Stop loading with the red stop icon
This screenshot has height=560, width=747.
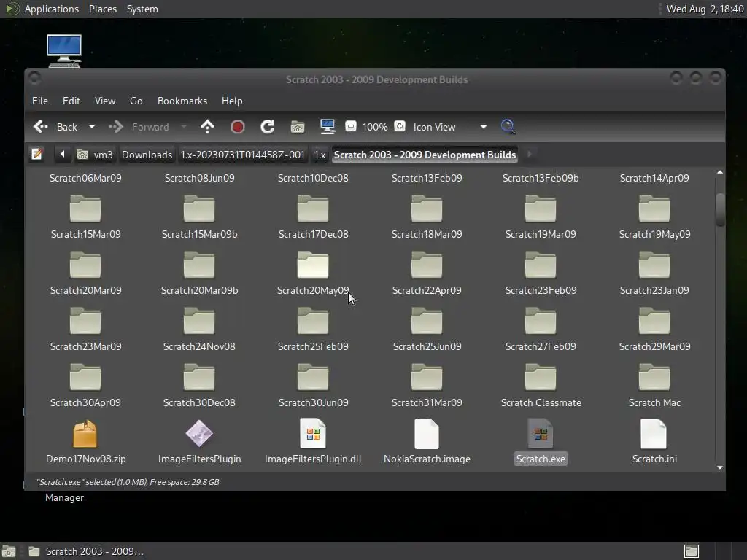tap(237, 127)
